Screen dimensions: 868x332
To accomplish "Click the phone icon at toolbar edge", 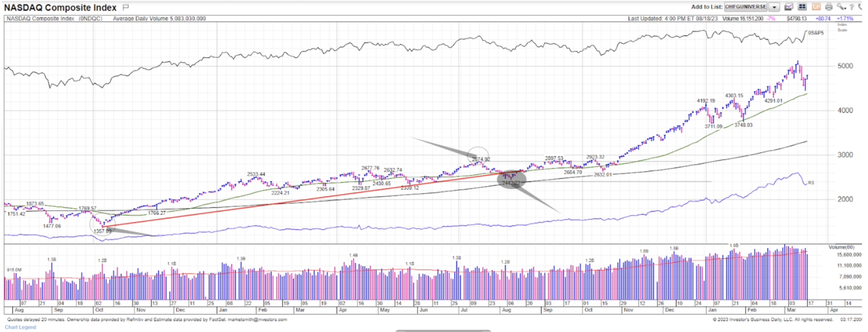I will 861,7.
